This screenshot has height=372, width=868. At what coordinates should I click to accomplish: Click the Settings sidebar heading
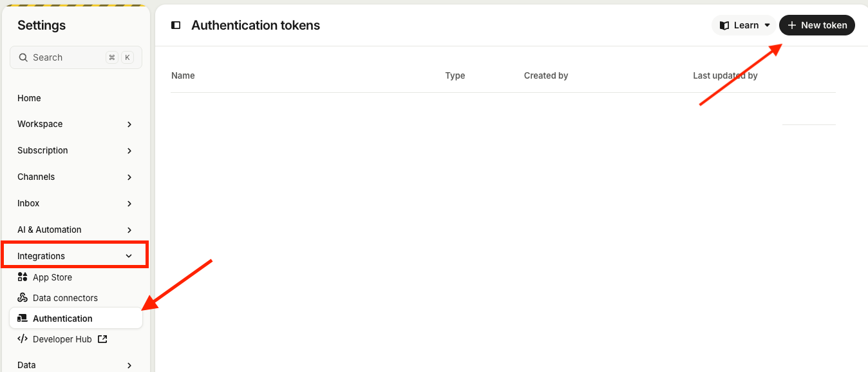point(42,25)
